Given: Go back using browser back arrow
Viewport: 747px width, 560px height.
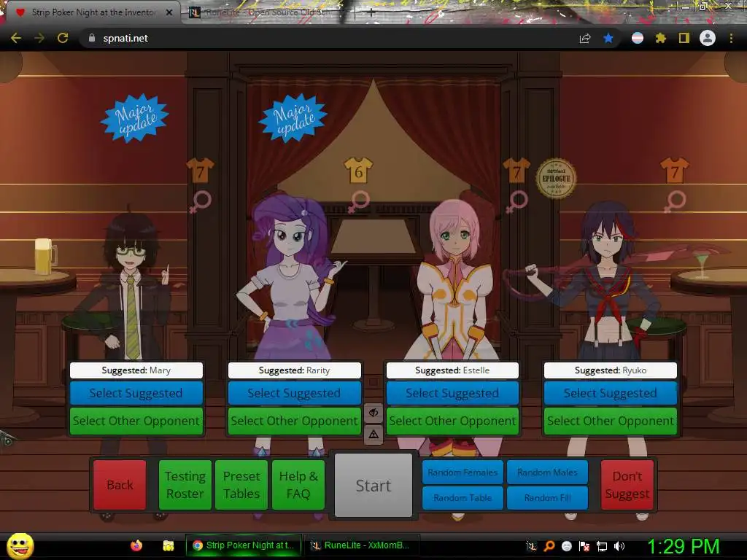Looking at the screenshot, I should (x=16, y=38).
